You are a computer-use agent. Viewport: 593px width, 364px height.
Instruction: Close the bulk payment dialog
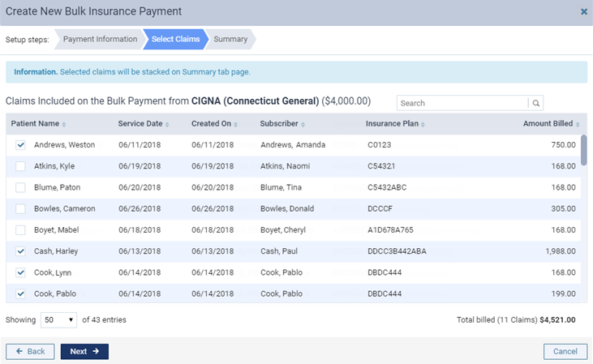point(584,11)
